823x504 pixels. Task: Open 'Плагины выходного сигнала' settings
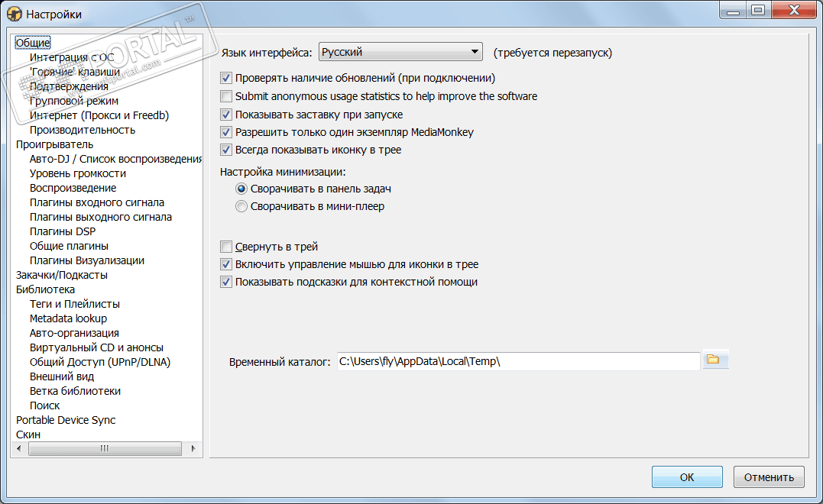click(101, 217)
